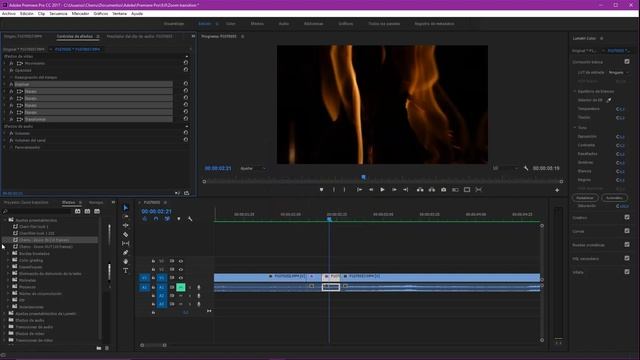Reset the Volumen audio effect
640x360 pixels.
186,133
